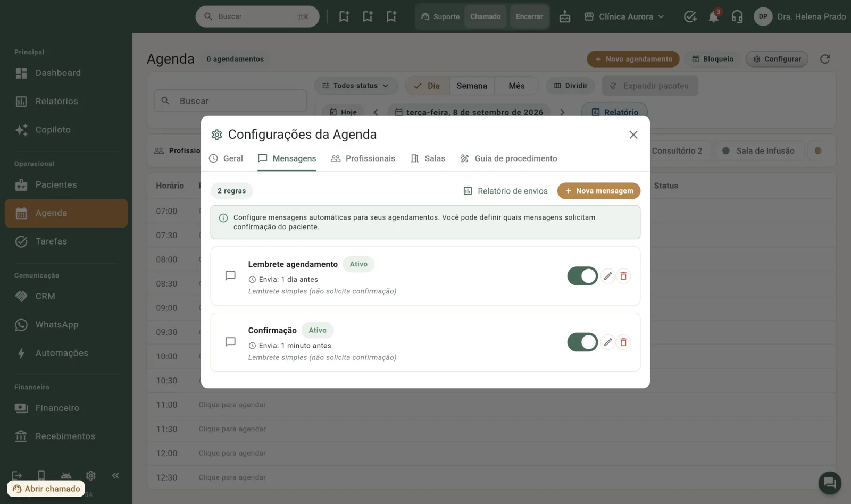Click the refresh agenda icon
Viewport: 851px width, 504px height.
(x=825, y=59)
